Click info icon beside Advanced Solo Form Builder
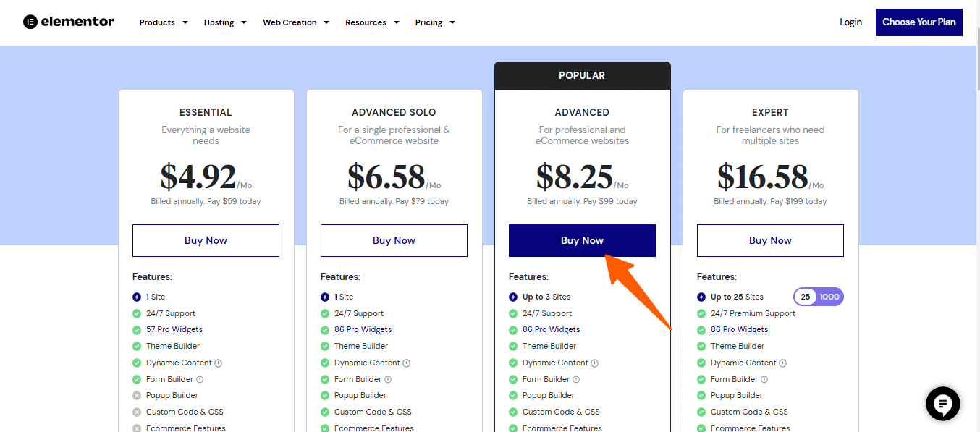 coord(388,379)
